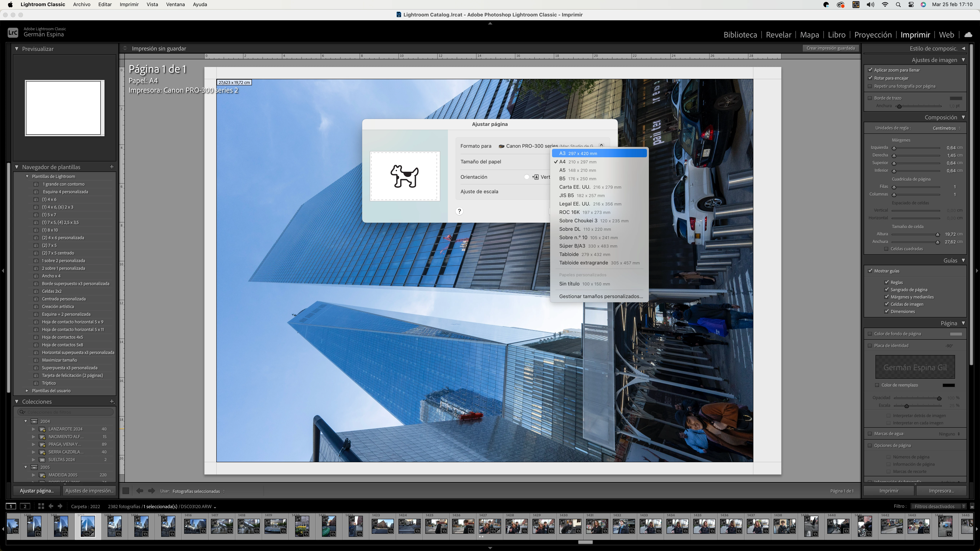
Task: Click the grid view icon in filmstrip
Action: click(x=41, y=506)
